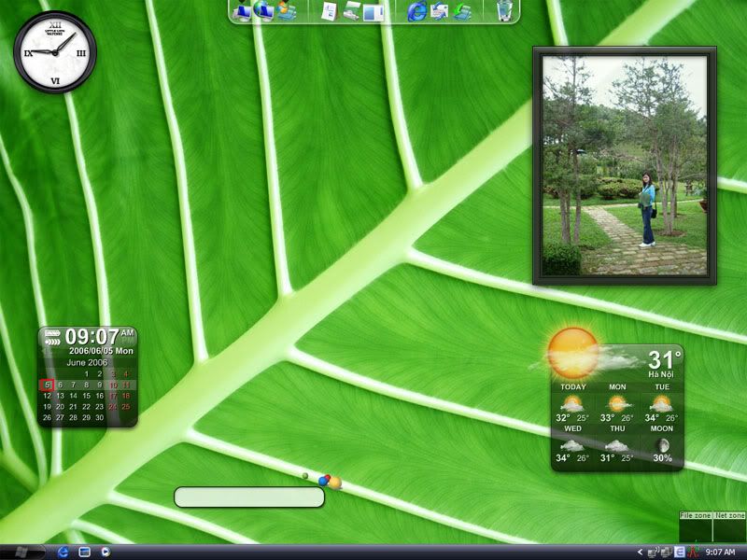Expand the File zone panel
Image resolution: width=747 pixels, height=560 pixels.
coord(696,515)
